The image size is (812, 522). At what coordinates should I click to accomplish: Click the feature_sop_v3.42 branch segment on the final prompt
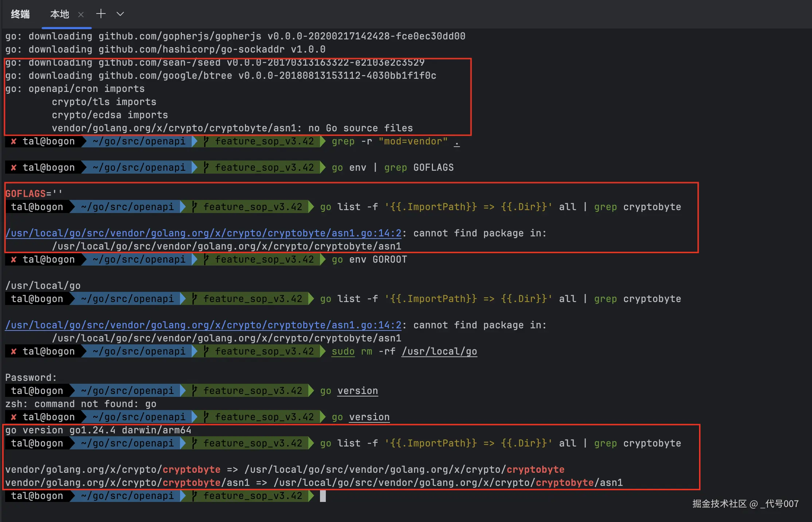253,496
